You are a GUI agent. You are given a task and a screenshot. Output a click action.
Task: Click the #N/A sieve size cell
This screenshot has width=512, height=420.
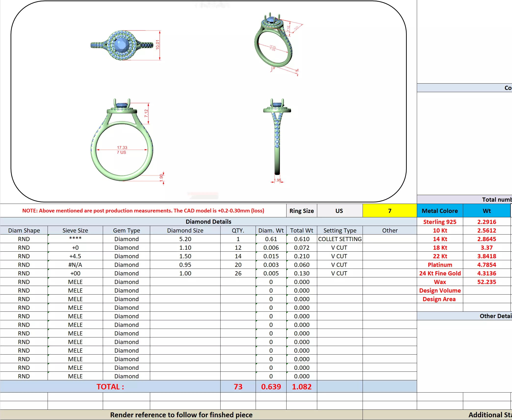75,265
